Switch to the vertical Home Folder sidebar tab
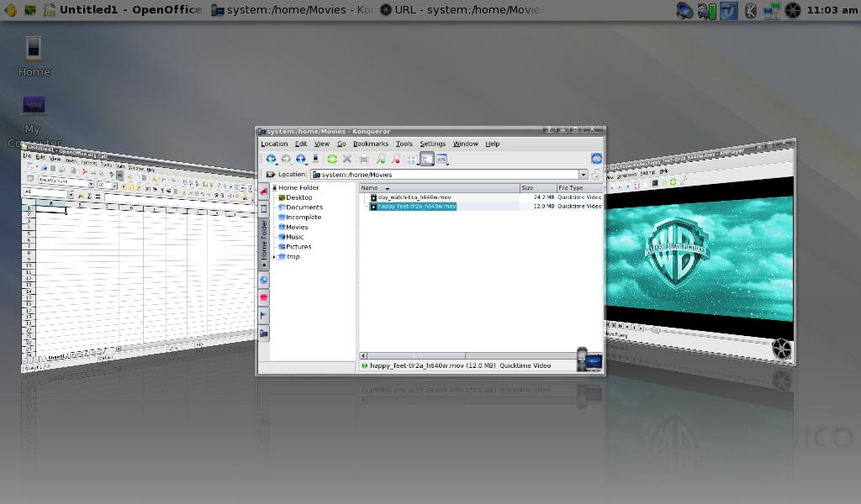The image size is (861, 504). pyautogui.click(x=263, y=243)
